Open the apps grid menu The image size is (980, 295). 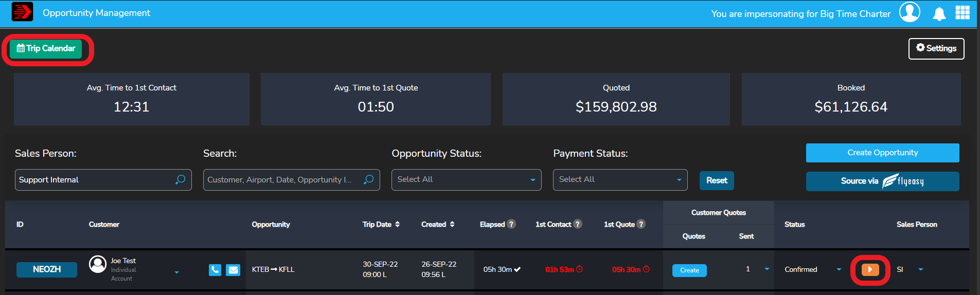pos(962,13)
